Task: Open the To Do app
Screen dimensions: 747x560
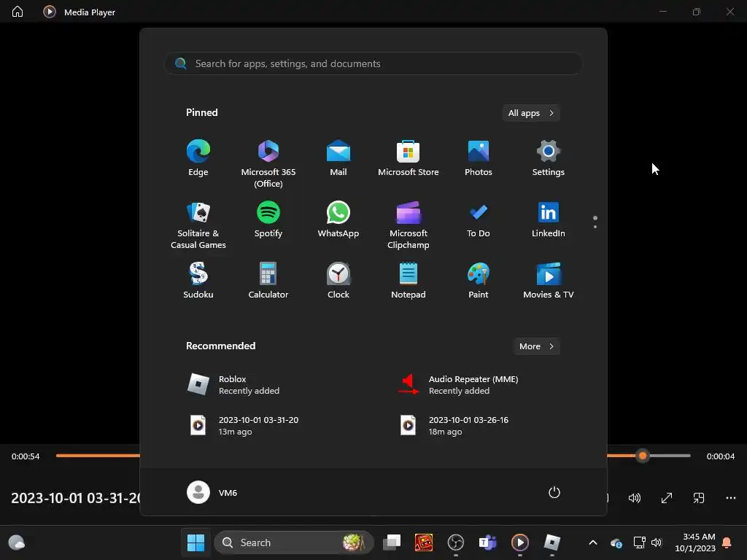Action: (x=479, y=219)
